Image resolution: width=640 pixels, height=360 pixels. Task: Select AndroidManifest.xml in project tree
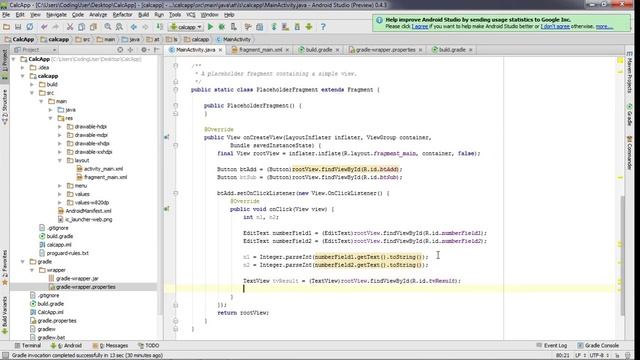pos(88,211)
